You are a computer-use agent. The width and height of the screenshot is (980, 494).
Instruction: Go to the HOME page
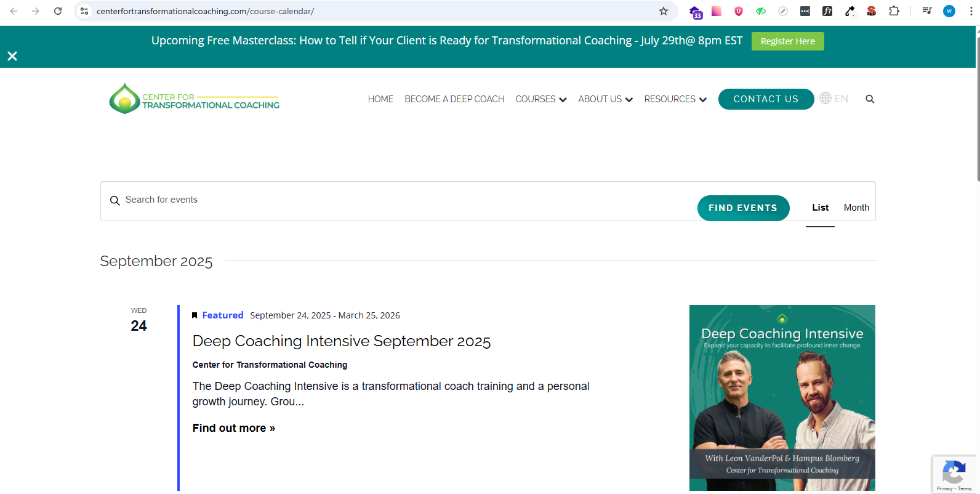pos(380,99)
